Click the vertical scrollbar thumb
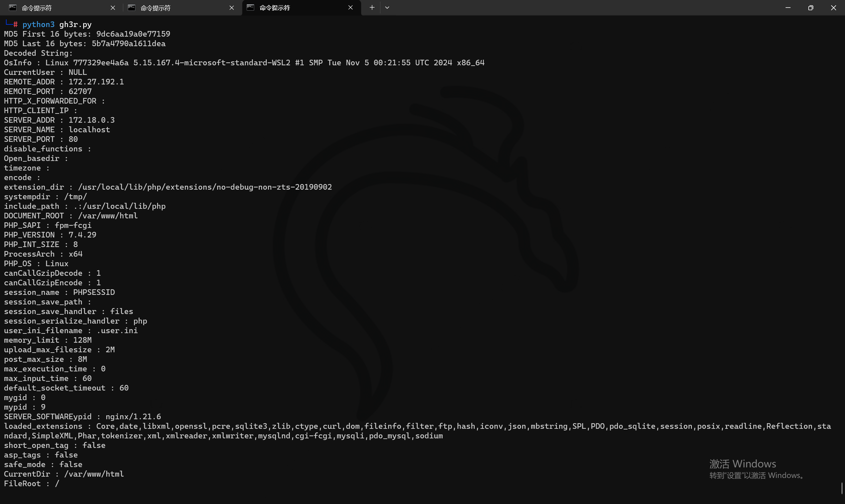Image resolution: width=845 pixels, height=504 pixels. (842, 488)
